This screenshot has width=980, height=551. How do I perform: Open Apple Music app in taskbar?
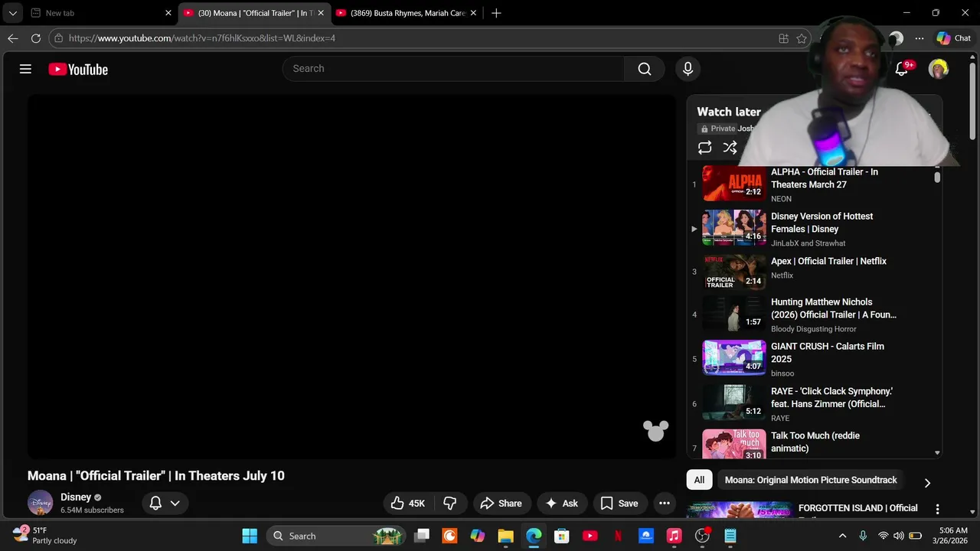coord(674,536)
